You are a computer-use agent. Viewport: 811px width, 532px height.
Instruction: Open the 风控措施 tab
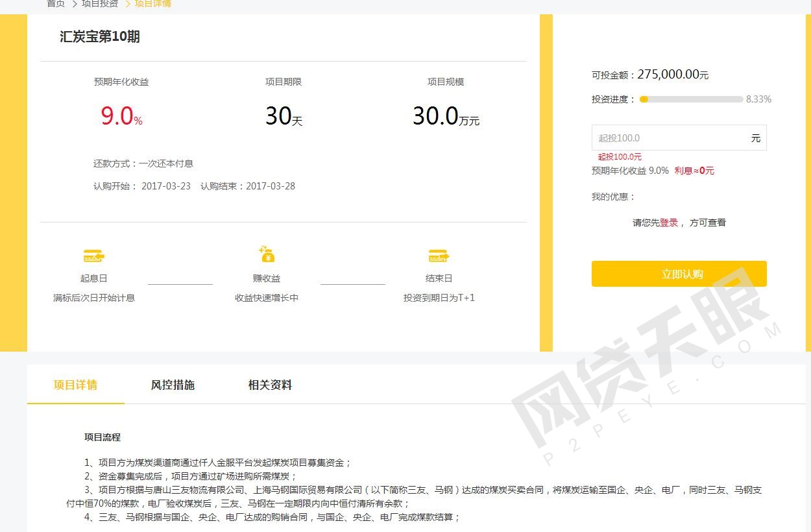click(173, 385)
